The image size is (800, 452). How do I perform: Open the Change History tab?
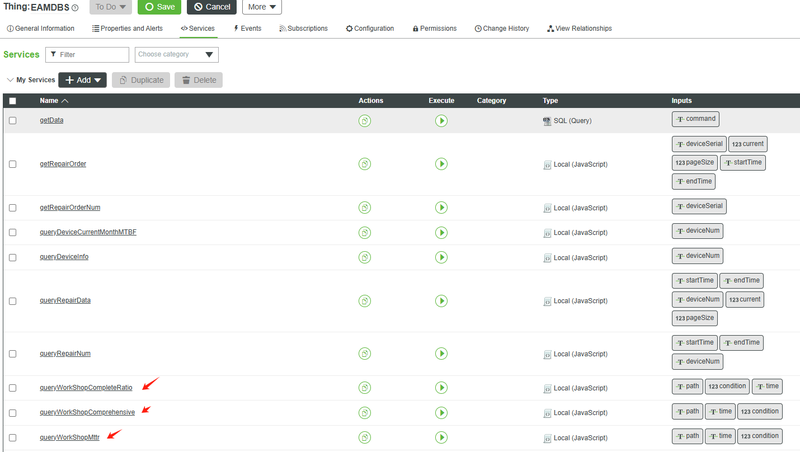click(502, 29)
